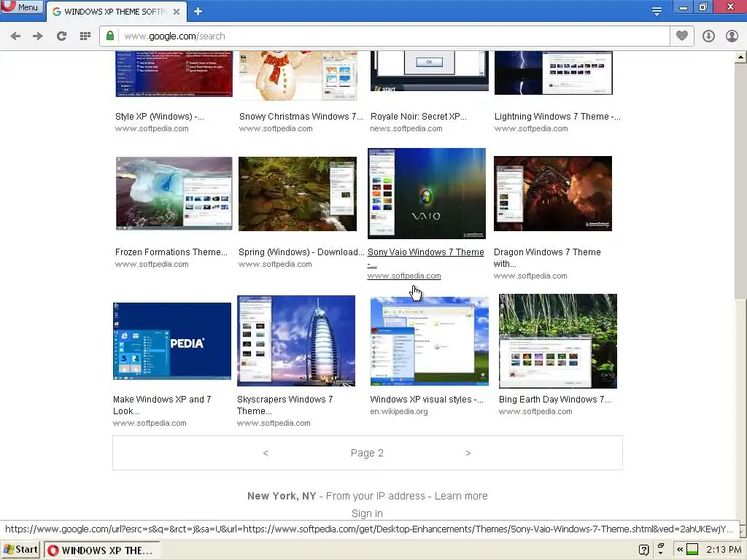Open Royale Noir start menu thumbnail
The width and height of the screenshot is (747, 560).
click(x=429, y=71)
